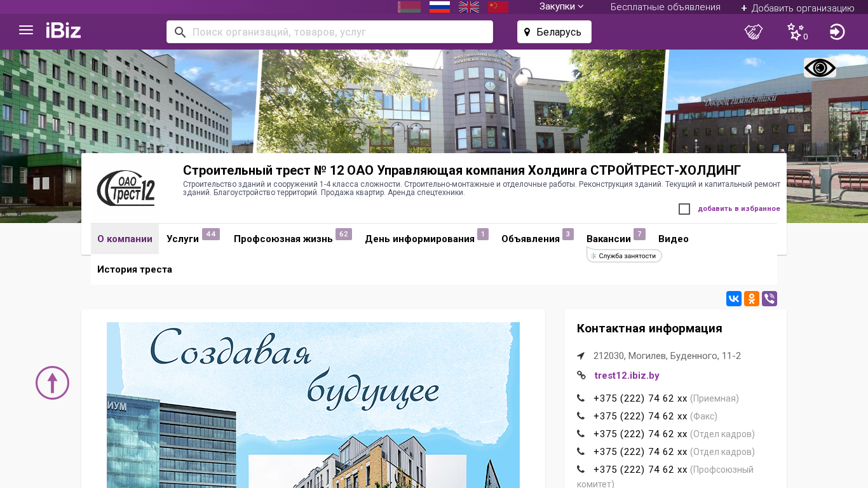Share the page via Viber

[x=770, y=299]
